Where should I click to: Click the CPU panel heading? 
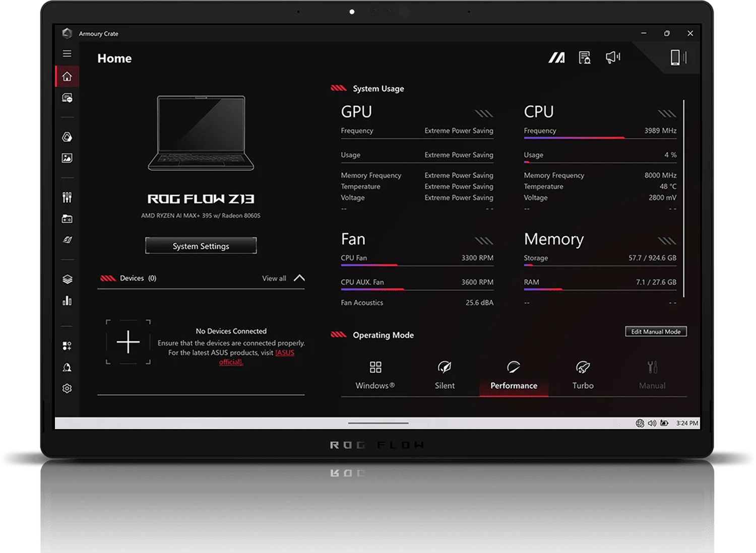tap(539, 111)
